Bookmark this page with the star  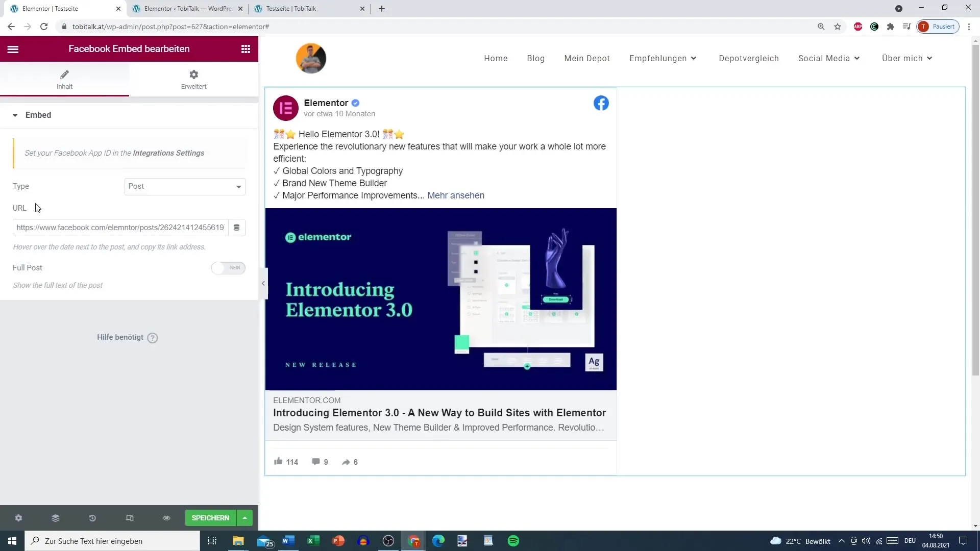point(838,27)
